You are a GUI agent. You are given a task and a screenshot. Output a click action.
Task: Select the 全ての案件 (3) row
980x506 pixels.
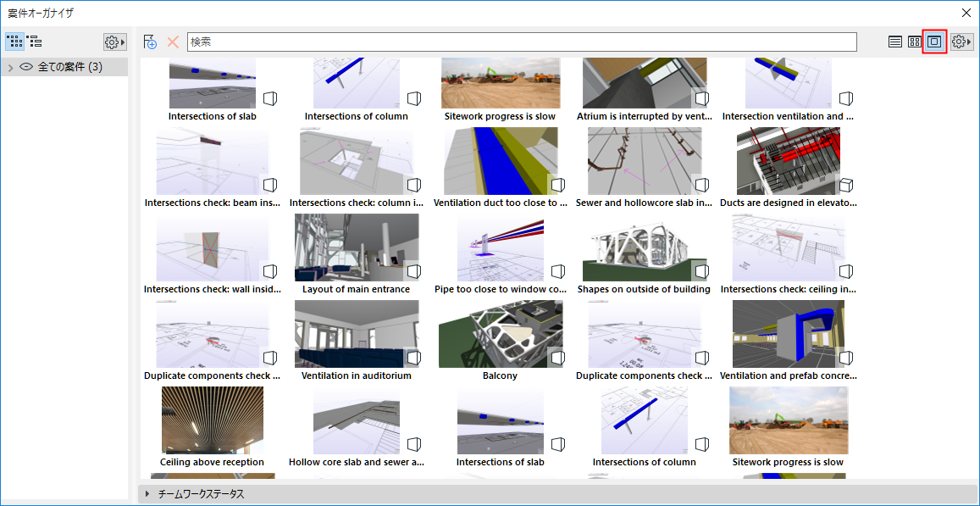tap(64, 67)
